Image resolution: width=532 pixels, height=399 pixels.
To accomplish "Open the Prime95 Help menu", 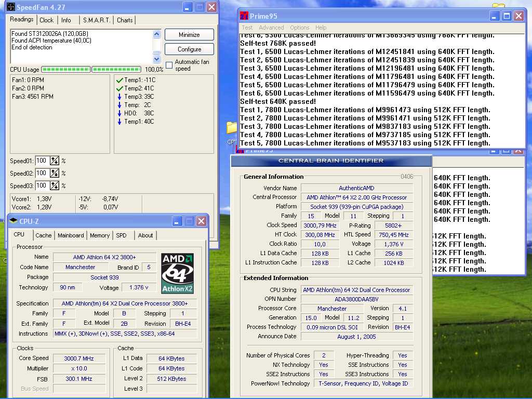I will (x=321, y=28).
